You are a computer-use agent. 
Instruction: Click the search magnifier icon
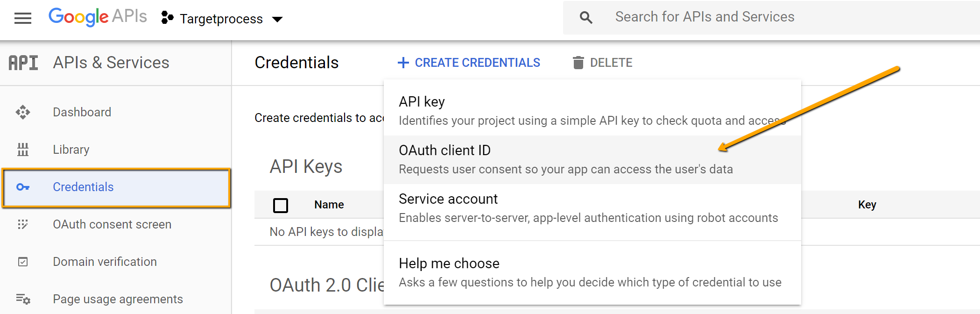586,18
